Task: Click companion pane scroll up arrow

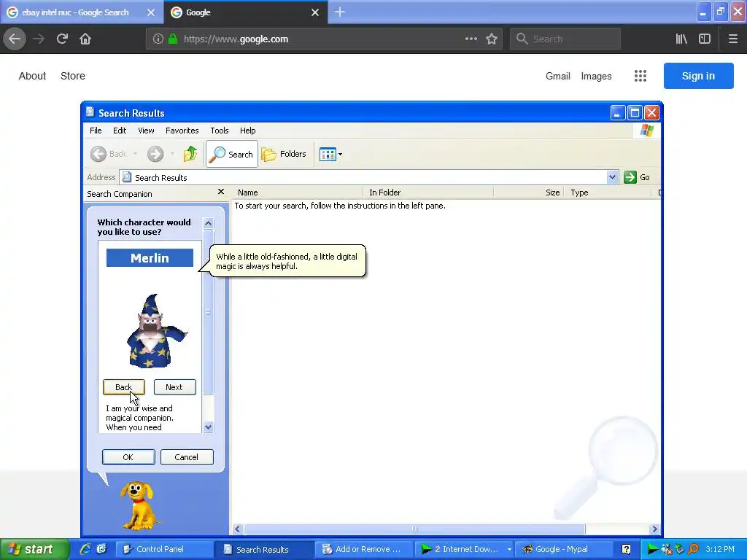Action: (x=208, y=223)
